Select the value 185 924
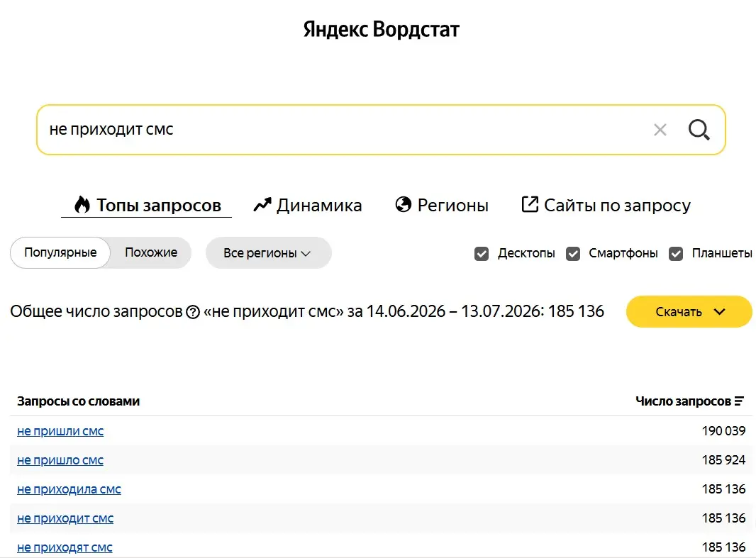Image resolution: width=756 pixels, height=558 pixels. (723, 460)
